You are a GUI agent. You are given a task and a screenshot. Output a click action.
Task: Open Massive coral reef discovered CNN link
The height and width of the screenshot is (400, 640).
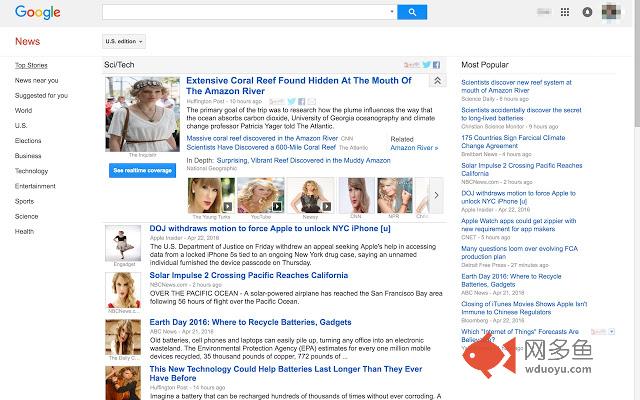tap(262, 138)
